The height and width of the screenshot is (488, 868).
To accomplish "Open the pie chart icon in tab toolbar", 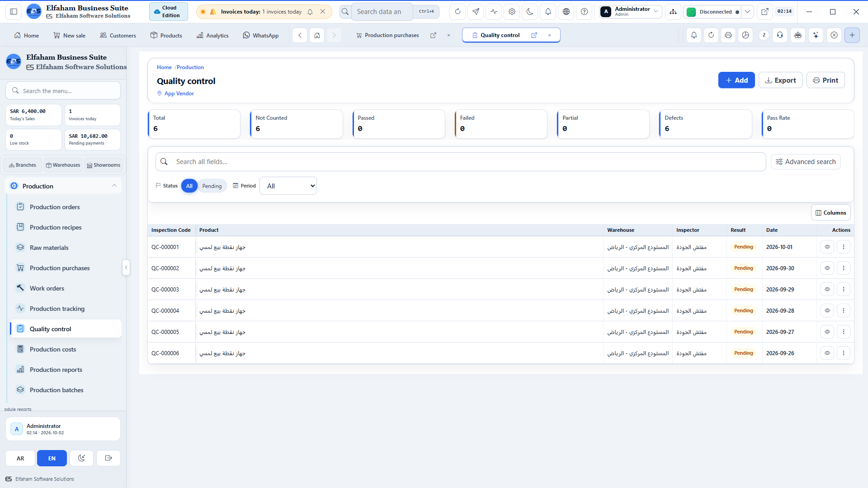I will point(745,35).
